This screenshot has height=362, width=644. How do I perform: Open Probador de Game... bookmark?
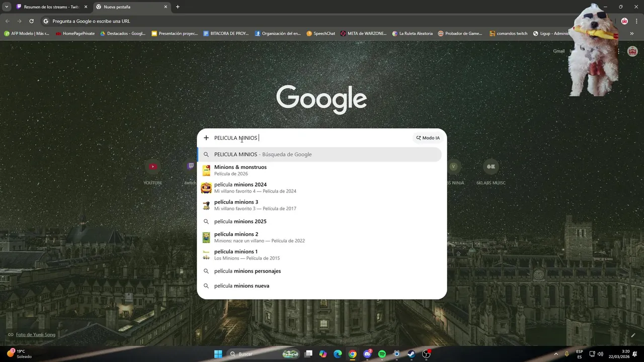pos(460,34)
